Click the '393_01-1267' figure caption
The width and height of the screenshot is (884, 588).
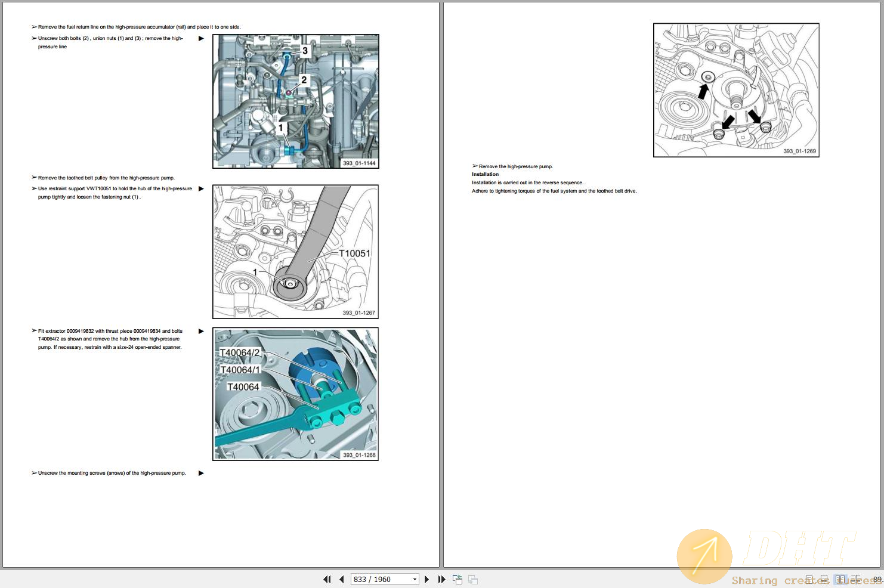point(359,312)
